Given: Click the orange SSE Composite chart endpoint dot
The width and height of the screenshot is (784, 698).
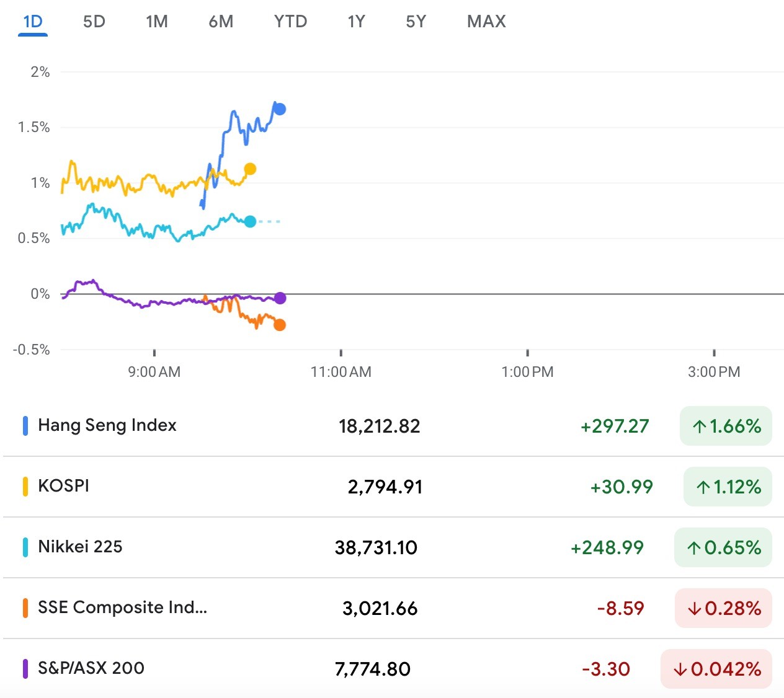Looking at the screenshot, I should (x=280, y=325).
